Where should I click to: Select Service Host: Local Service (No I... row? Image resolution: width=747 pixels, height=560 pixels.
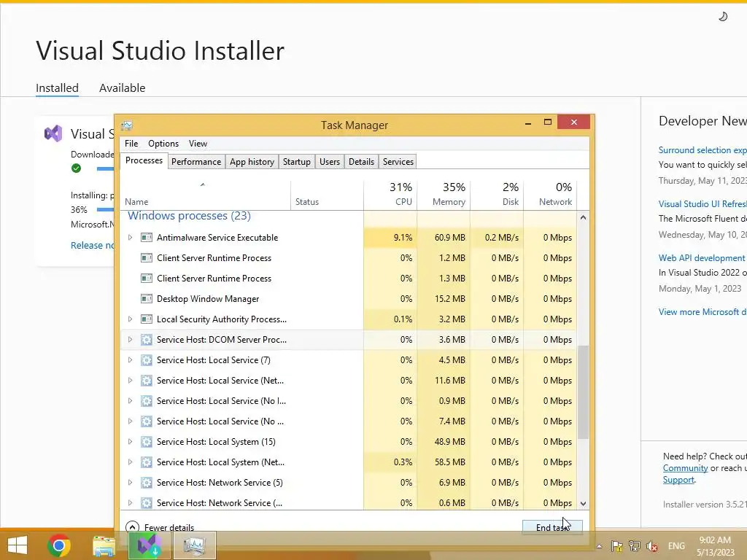[x=348, y=401]
